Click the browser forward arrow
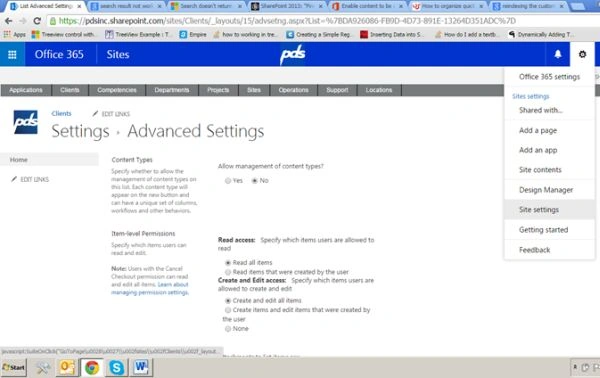This screenshot has height=378, width=600. 23,21
